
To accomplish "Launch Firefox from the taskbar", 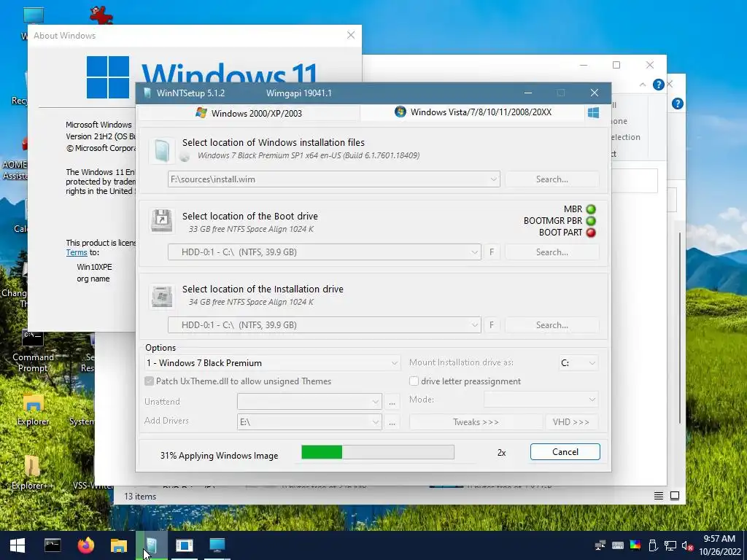I will coord(86,545).
